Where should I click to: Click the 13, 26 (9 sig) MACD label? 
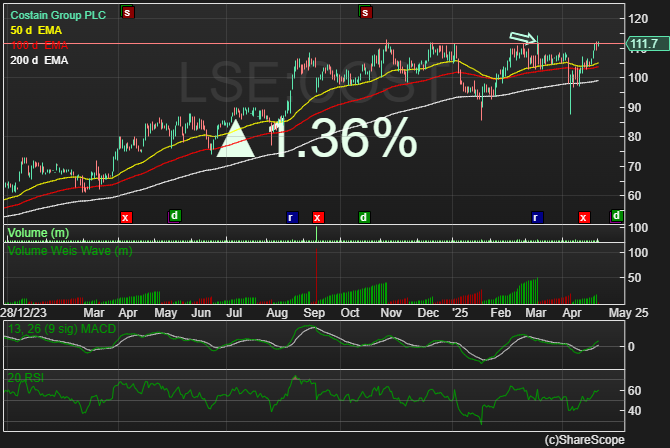point(62,329)
